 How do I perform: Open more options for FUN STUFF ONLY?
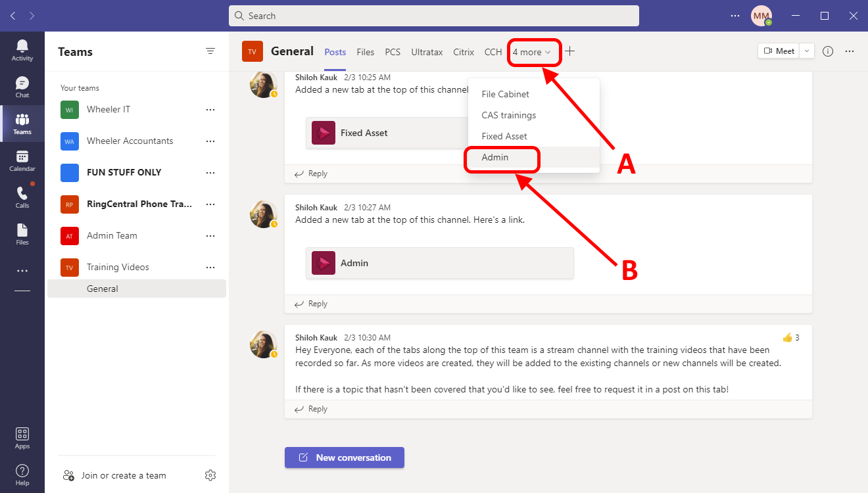210,173
